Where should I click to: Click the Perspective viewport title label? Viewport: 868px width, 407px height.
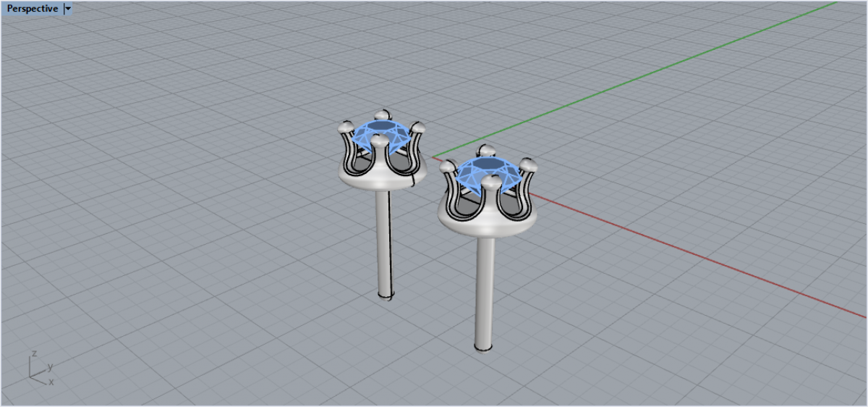[x=33, y=9]
